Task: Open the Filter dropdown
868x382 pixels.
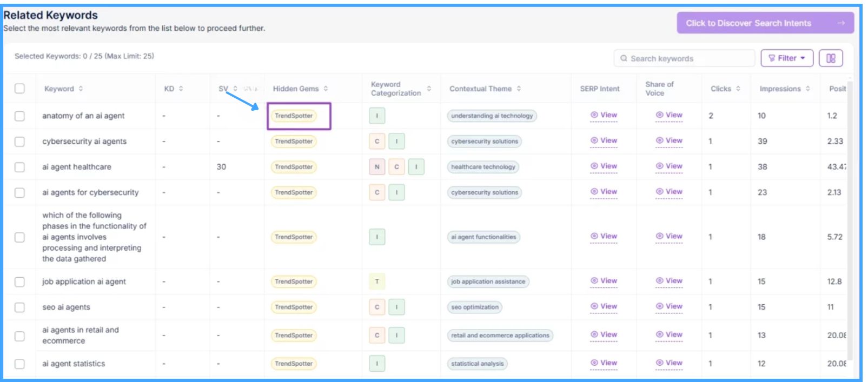Action: [x=786, y=58]
